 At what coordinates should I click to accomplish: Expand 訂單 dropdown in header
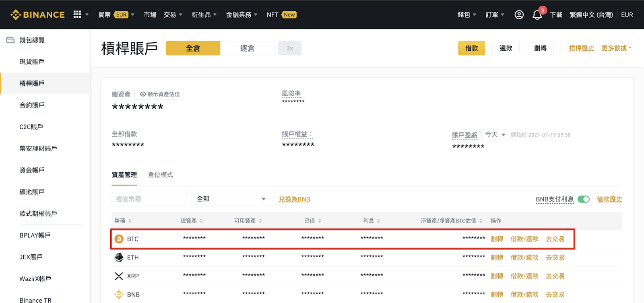tap(495, 15)
